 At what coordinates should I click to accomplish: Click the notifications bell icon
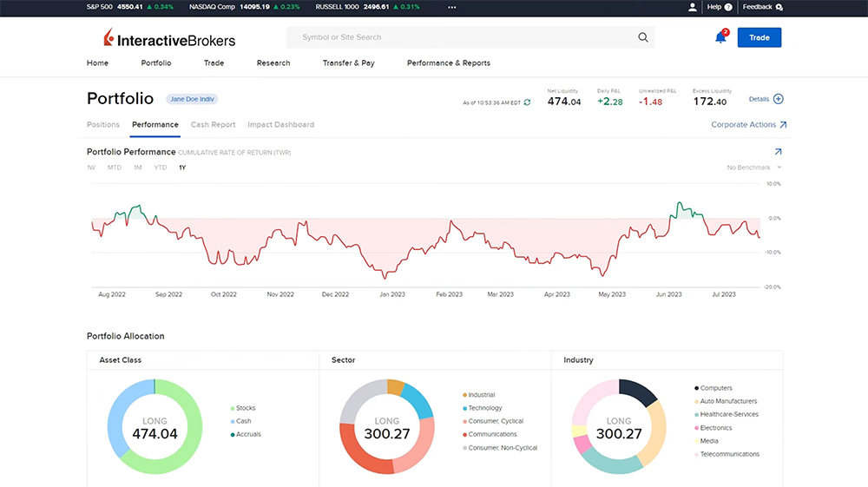720,37
